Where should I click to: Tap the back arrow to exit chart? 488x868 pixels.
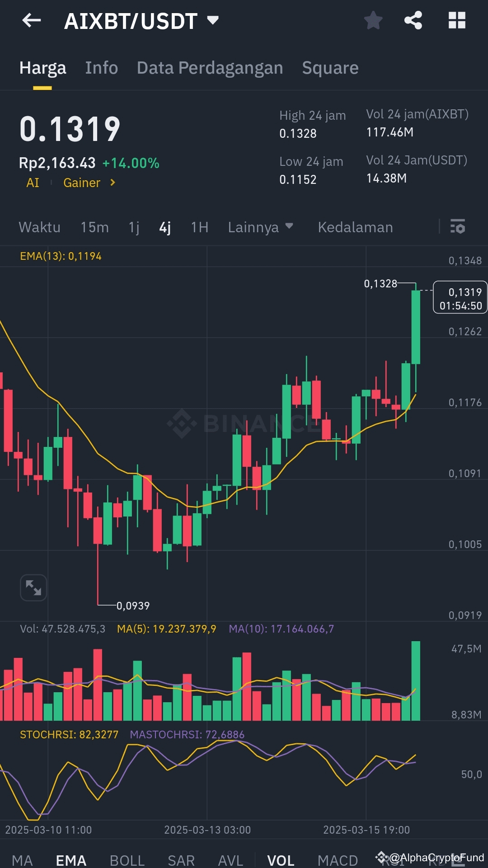32,20
